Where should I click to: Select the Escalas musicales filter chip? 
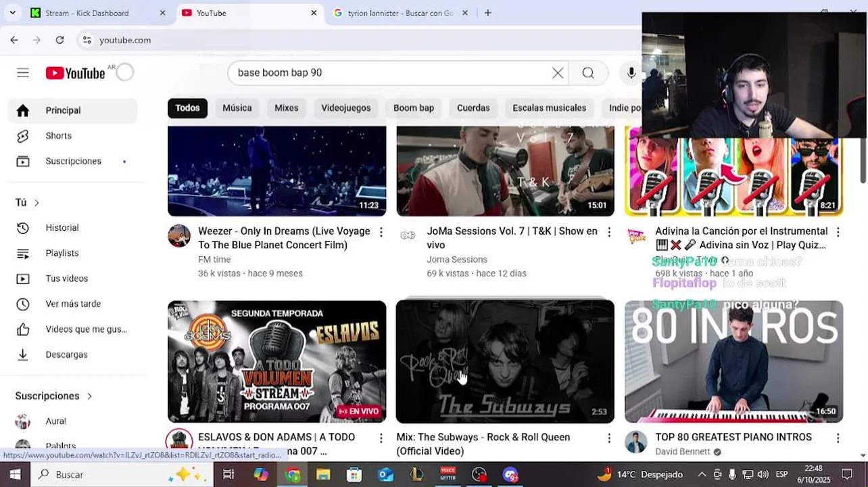550,108
